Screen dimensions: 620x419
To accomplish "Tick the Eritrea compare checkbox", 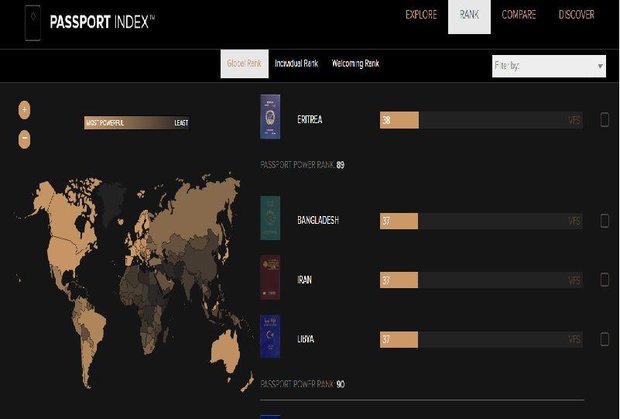I will tap(604, 120).
